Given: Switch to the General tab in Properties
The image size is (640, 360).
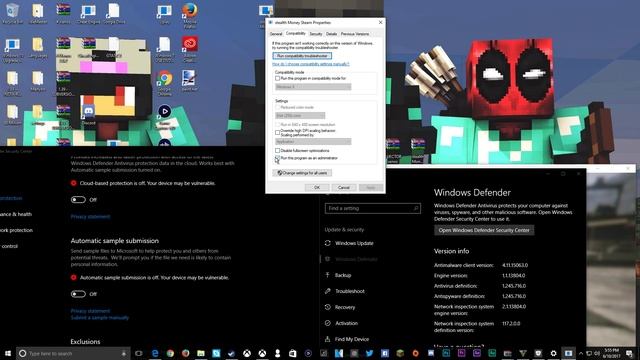Looking at the screenshot, I should click(276, 34).
